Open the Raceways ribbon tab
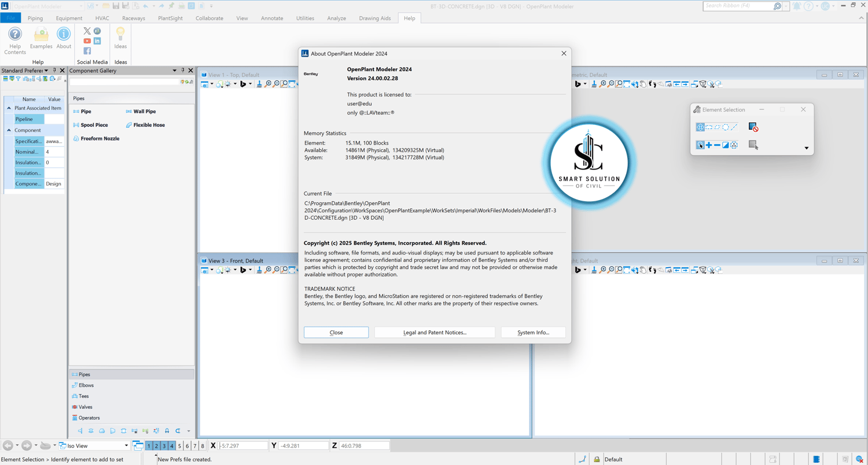Image resolution: width=868 pixels, height=465 pixels. coord(134,18)
